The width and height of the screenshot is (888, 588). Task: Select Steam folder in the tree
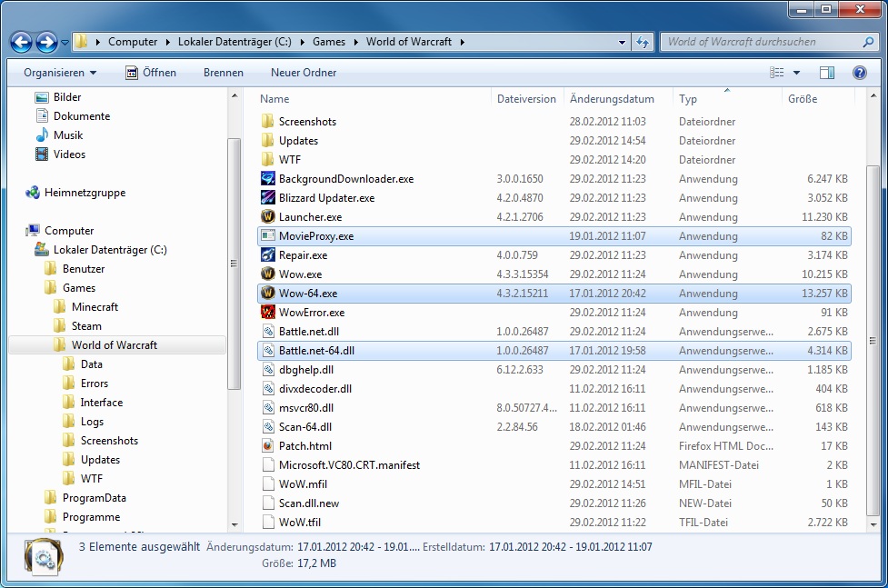tap(77, 325)
